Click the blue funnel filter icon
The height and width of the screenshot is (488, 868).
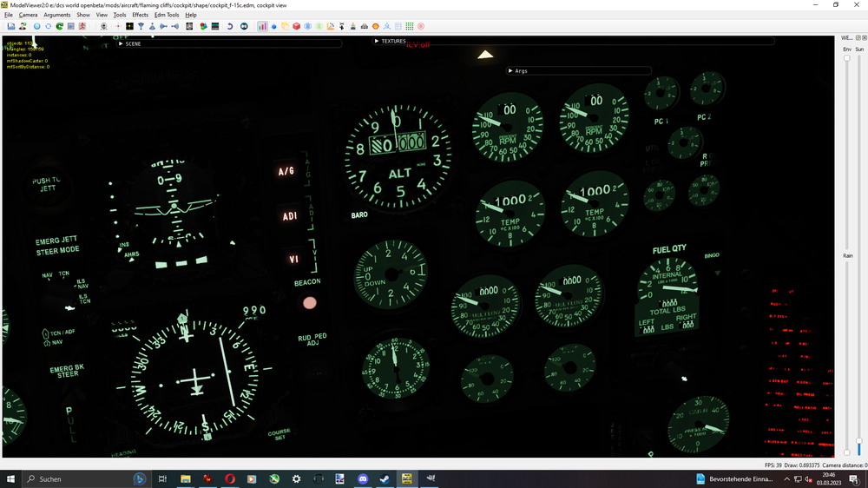point(141,26)
